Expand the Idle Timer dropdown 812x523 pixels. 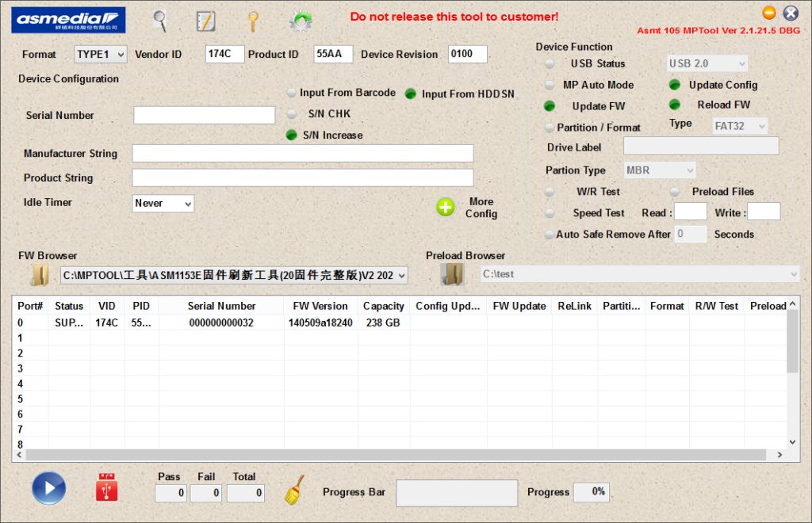click(x=163, y=204)
